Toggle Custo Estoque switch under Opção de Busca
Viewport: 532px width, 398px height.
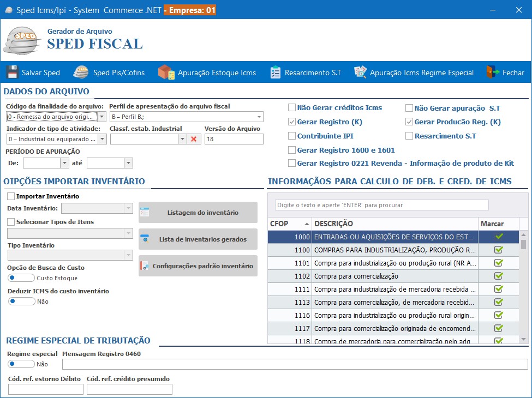(x=21, y=278)
